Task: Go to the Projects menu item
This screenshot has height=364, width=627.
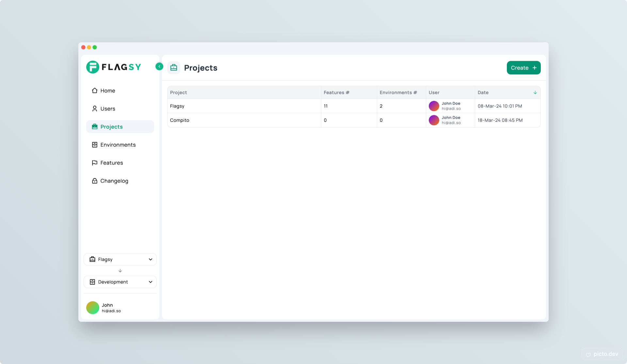Action: coord(111,127)
